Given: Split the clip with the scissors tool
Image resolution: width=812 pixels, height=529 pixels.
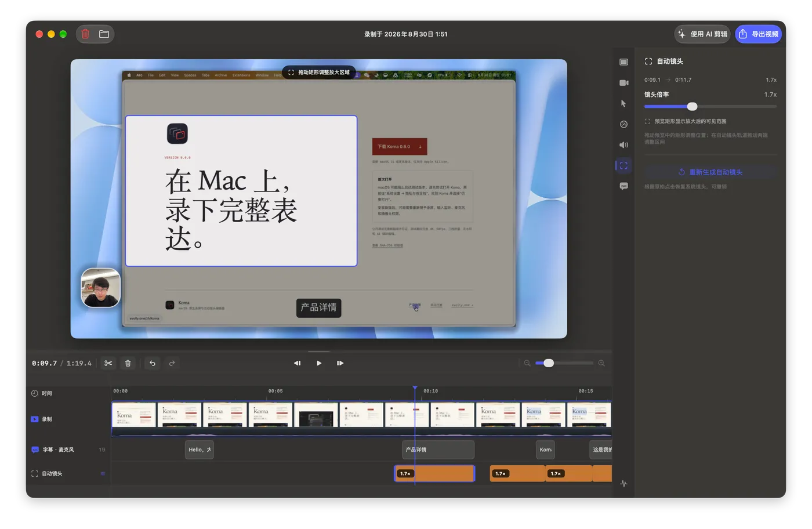Looking at the screenshot, I should tap(108, 363).
